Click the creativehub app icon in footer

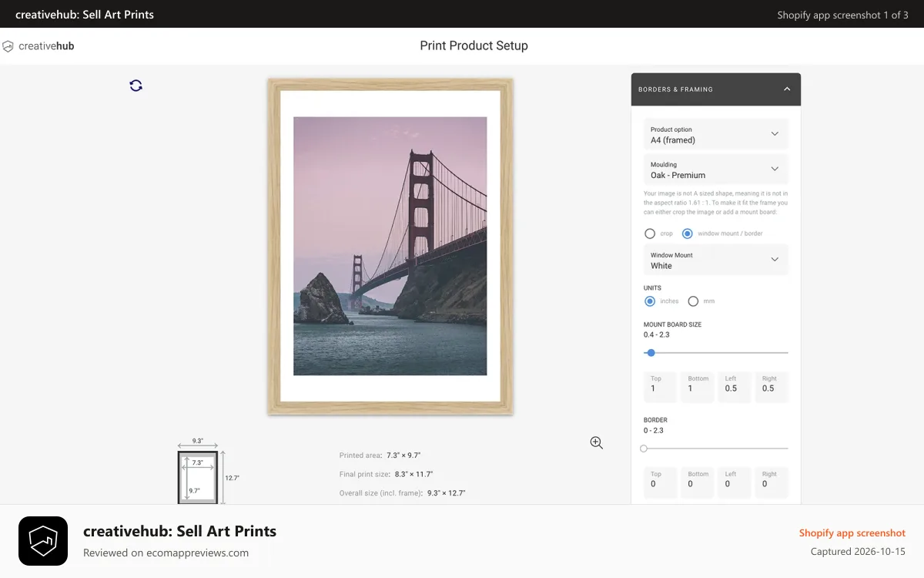pos(43,541)
